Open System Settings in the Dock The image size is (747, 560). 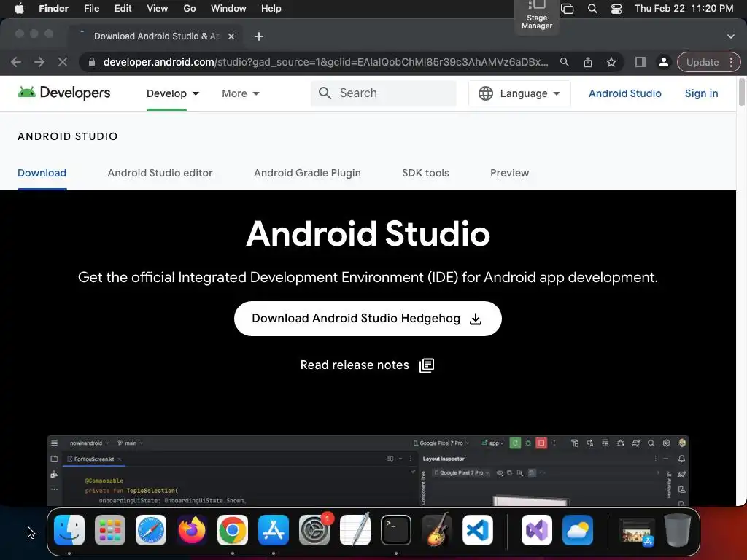(314, 530)
